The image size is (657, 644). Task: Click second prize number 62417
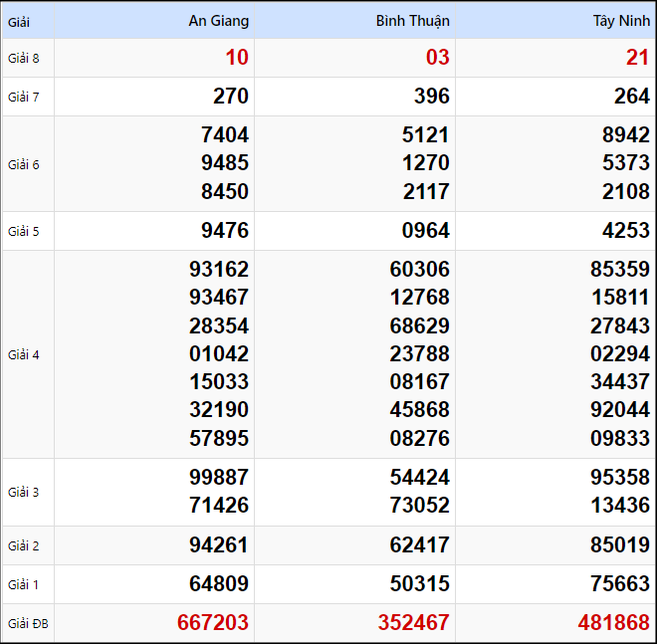(419, 545)
